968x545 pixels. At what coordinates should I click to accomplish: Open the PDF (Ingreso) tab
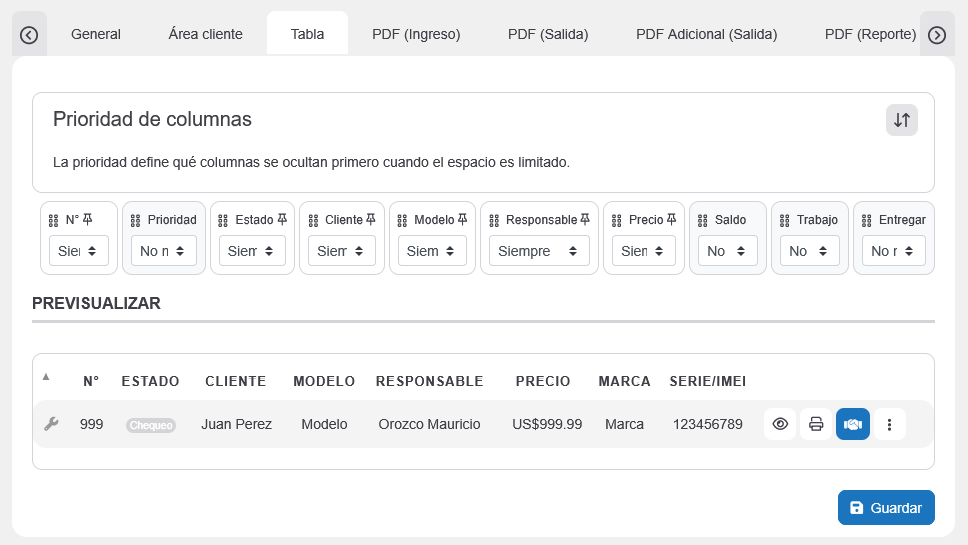click(416, 34)
